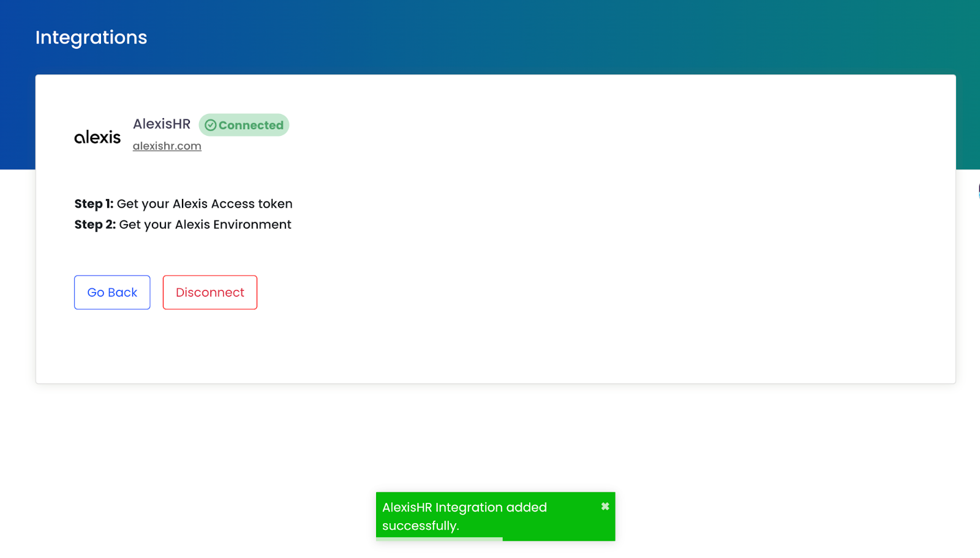This screenshot has width=980, height=558.
Task: Click the Go Back button
Action: 112,292
